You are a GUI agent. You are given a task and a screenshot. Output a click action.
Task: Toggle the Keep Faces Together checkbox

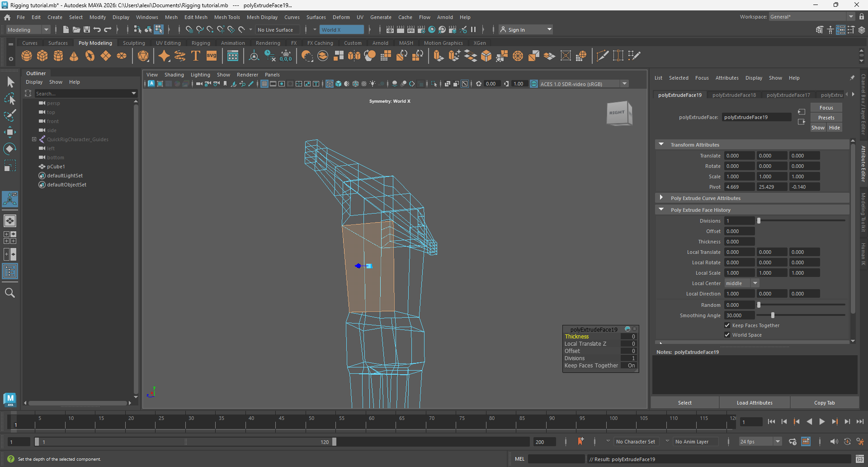point(727,325)
